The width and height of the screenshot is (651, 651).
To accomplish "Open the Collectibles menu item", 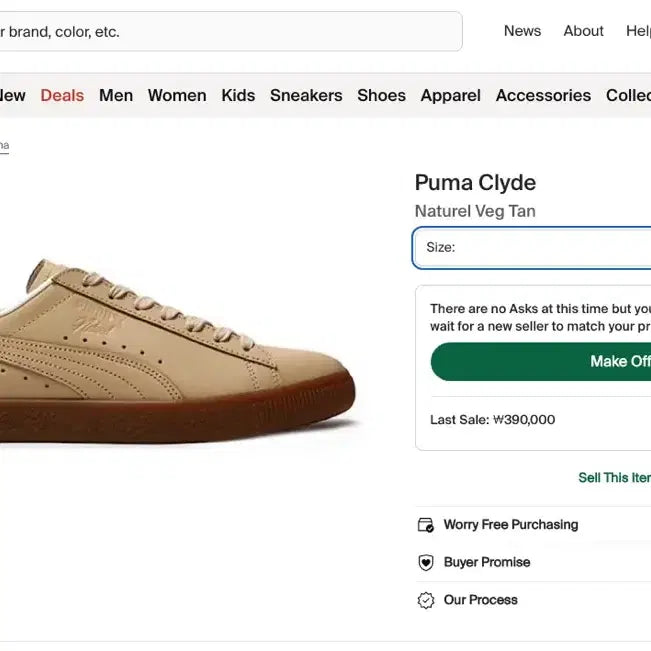I will tap(628, 95).
